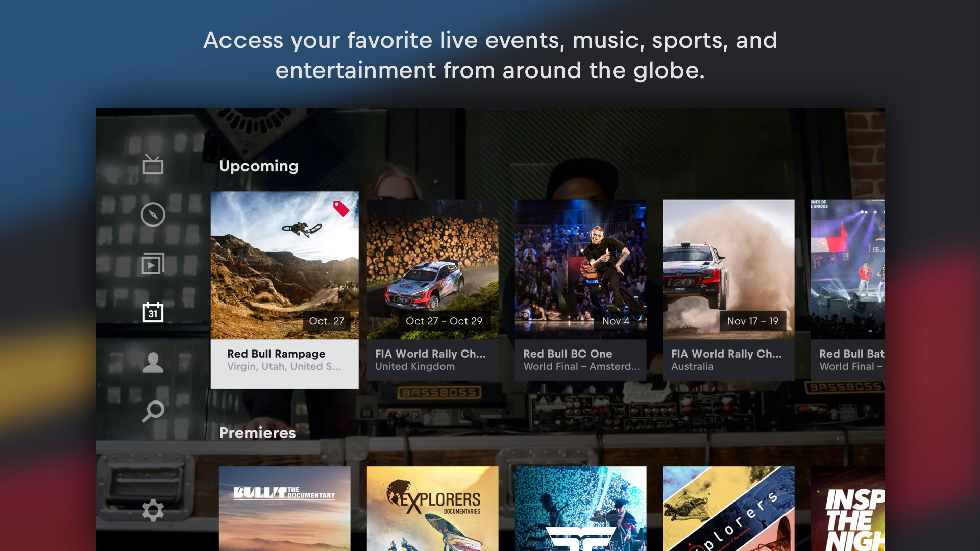
Task: Open the account profile icon
Action: coord(153,362)
